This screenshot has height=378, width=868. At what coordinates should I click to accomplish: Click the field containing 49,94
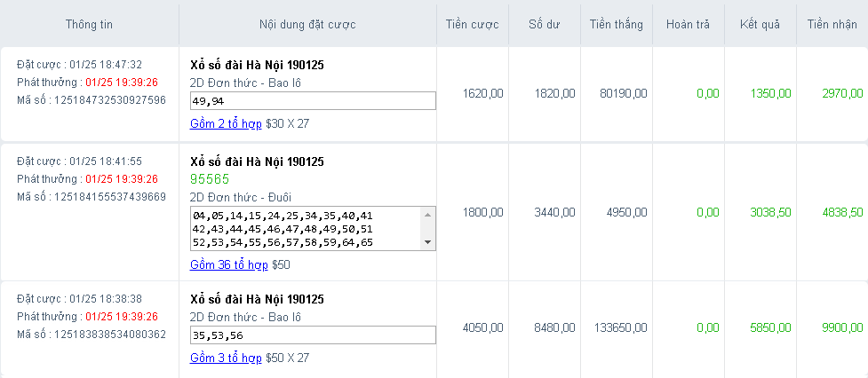coord(313,101)
